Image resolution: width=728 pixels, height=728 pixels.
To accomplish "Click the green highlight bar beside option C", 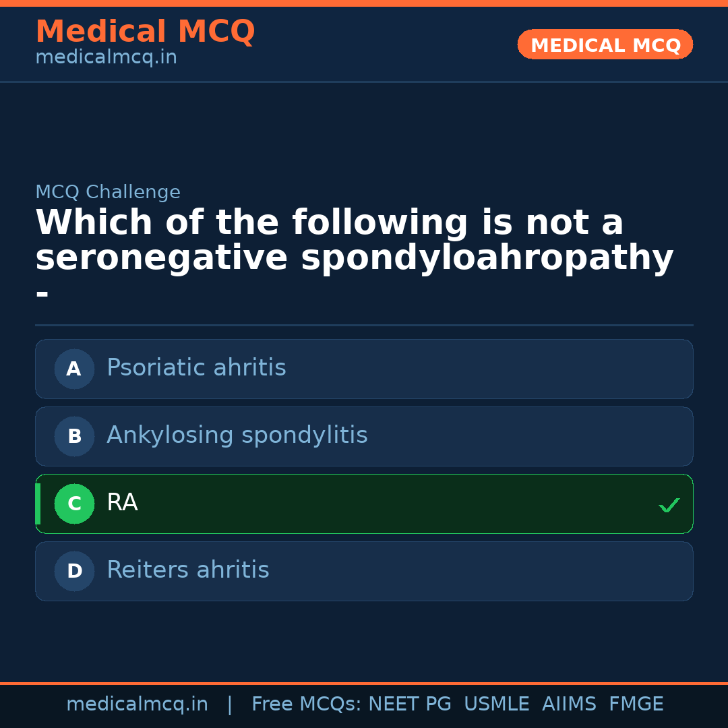I will pos(37,504).
